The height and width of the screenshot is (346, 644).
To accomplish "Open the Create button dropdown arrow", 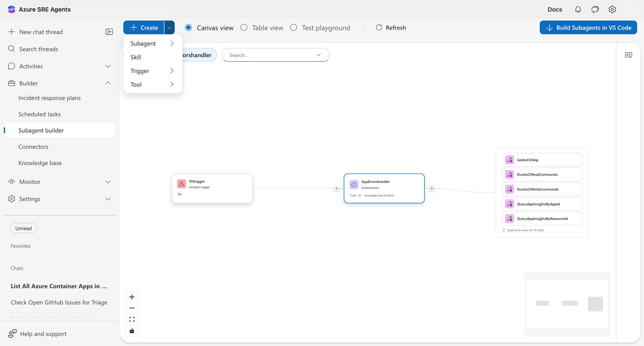I will (x=169, y=27).
